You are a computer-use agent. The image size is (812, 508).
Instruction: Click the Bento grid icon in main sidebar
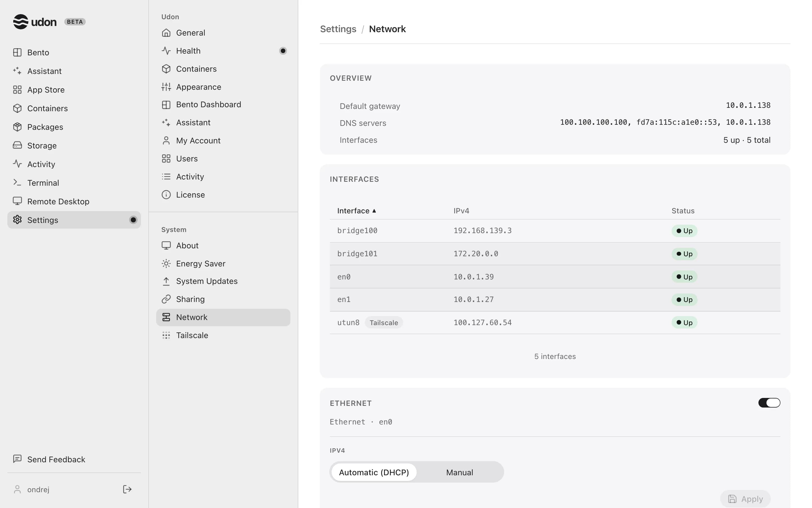tap(17, 52)
